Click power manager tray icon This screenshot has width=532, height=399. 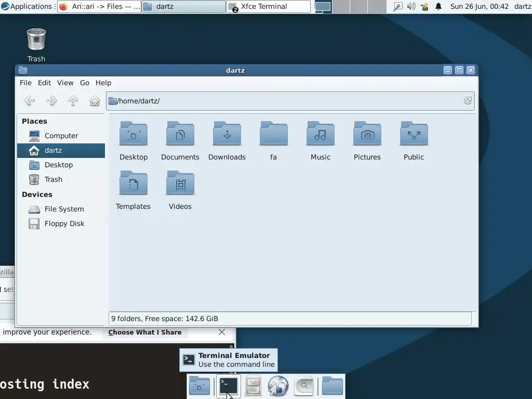(424, 6)
